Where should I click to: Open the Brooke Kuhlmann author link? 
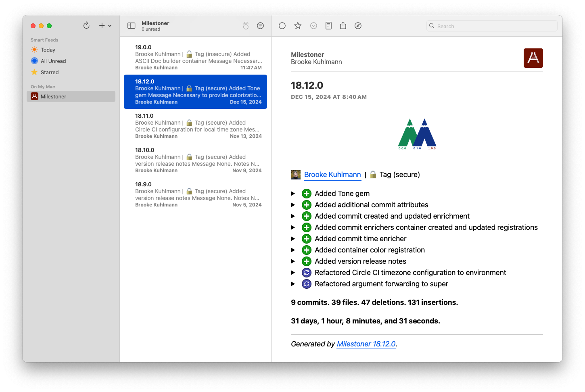click(x=332, y=175)
